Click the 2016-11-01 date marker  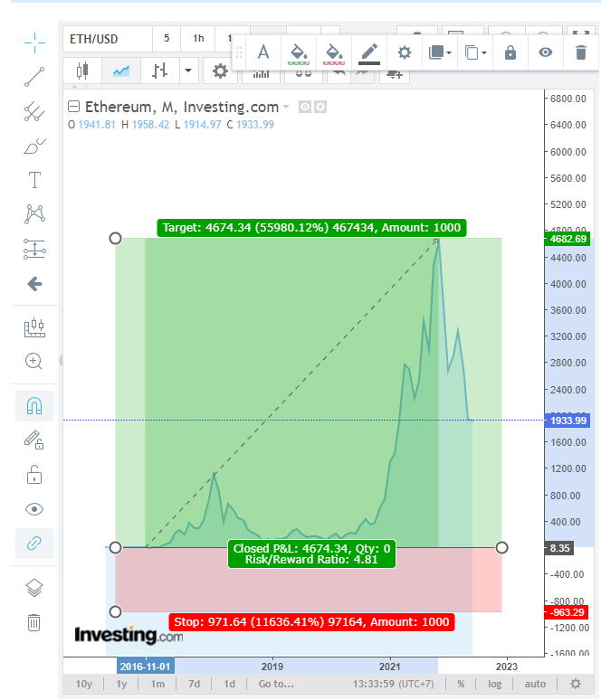(145, 667)
